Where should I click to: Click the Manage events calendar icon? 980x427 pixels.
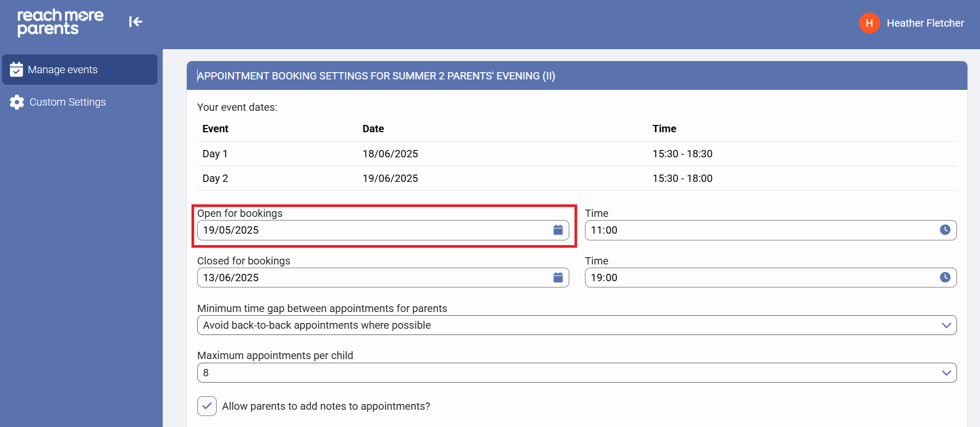pos(16,70)
